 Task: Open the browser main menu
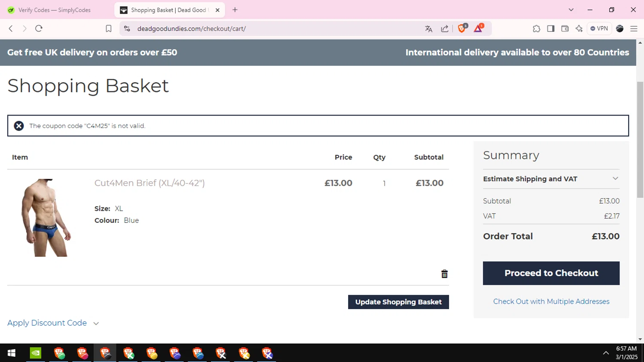click(x=634, y=29)
